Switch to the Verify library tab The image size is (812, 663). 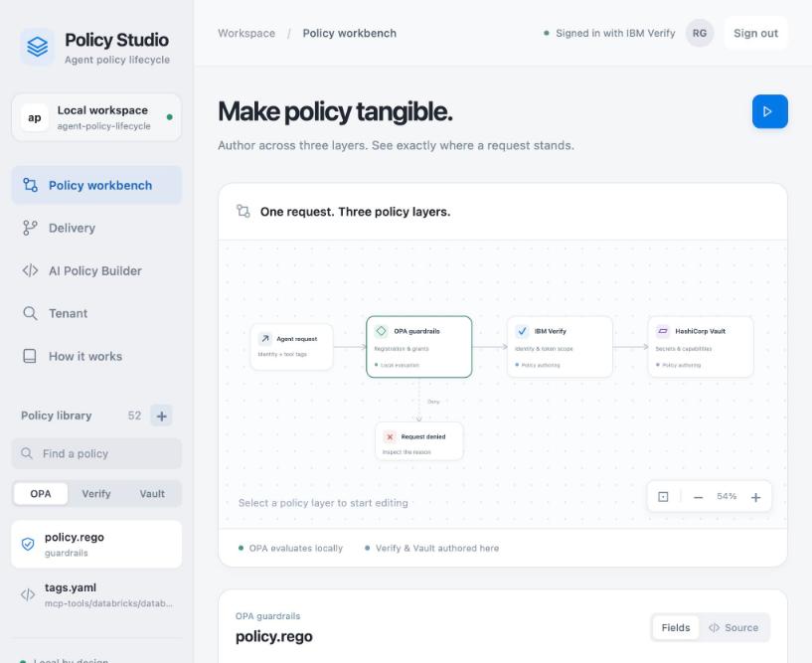96,494
